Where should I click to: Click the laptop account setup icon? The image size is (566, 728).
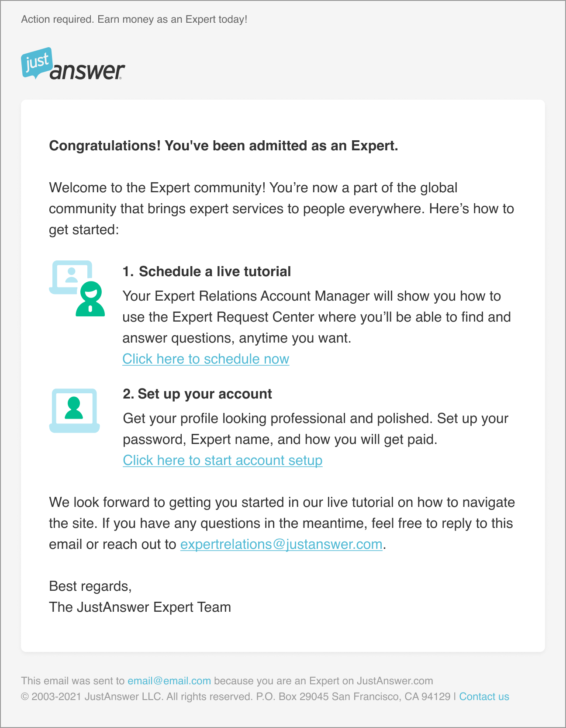point(74,410)
